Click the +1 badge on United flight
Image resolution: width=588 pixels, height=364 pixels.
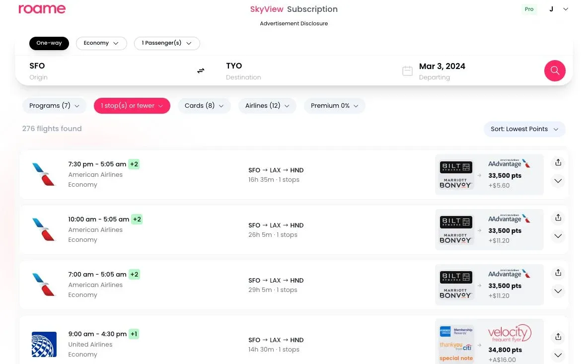(134, 334)
